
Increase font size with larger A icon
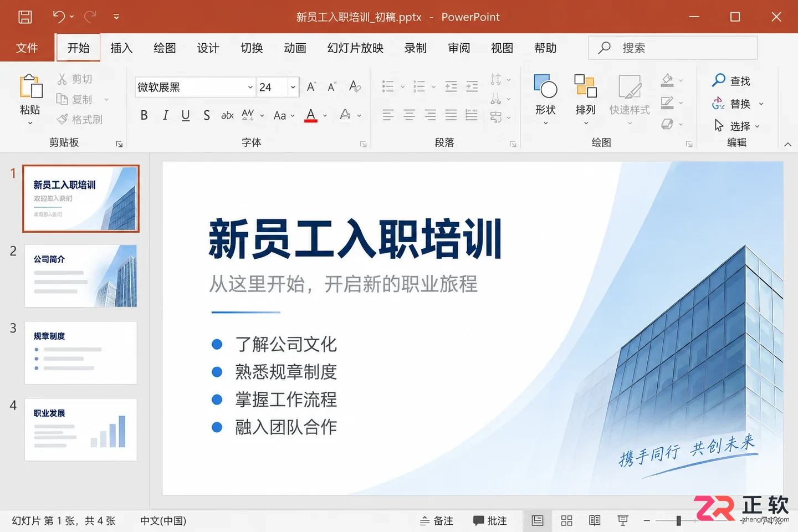311,86
